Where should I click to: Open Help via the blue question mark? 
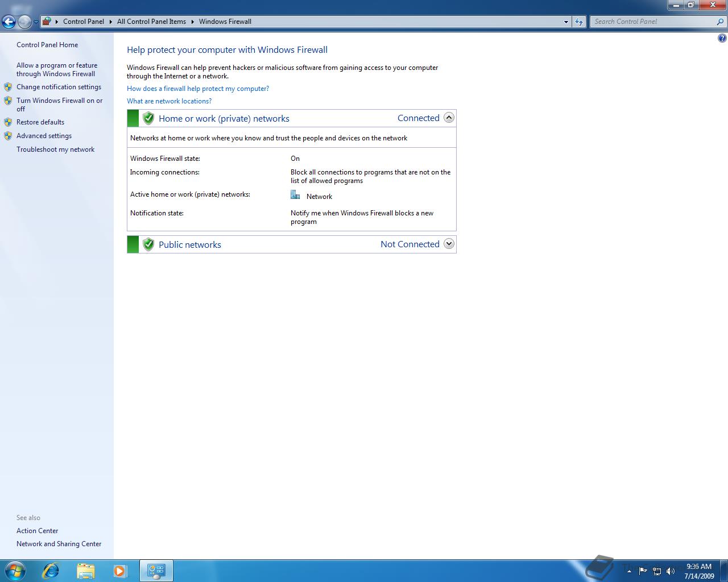coord(722,39)
